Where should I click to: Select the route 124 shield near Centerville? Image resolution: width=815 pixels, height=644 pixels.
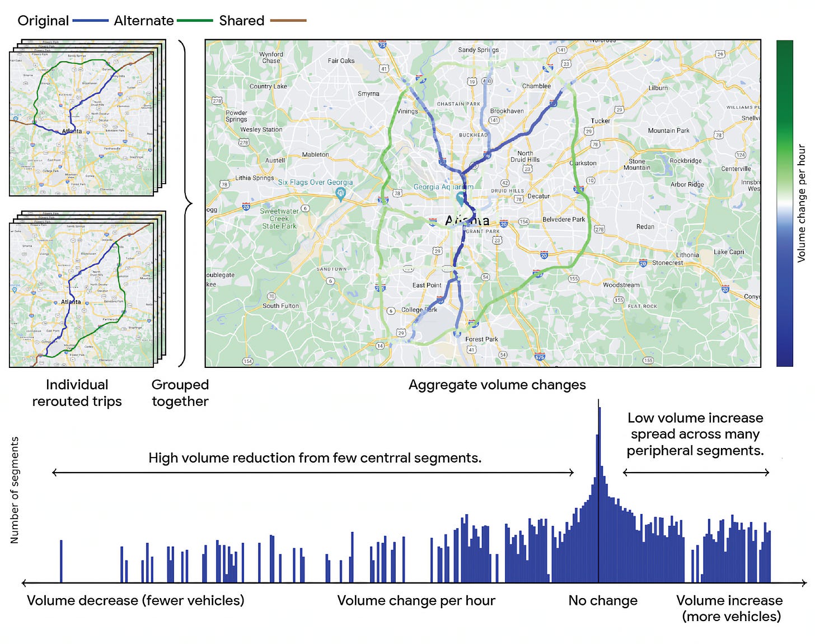(x=741, y=155)
